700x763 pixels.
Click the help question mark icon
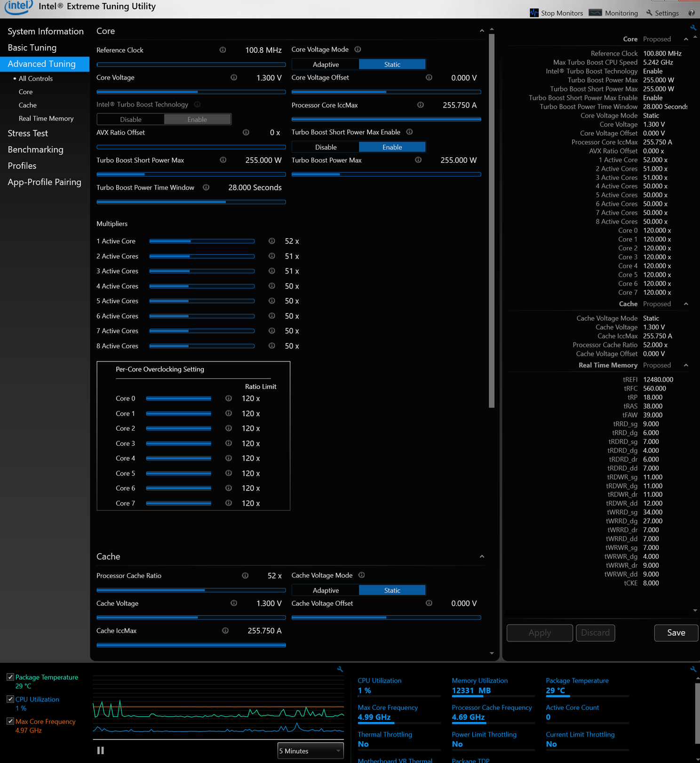pos(692,13)
